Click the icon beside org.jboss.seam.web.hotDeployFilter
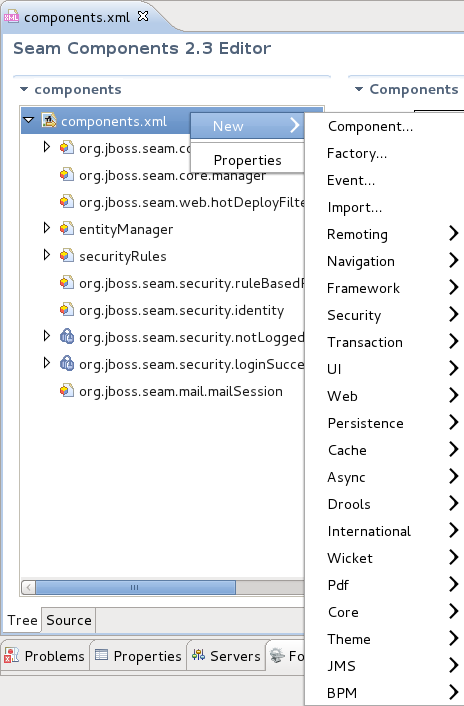 [x=67, y=202]
